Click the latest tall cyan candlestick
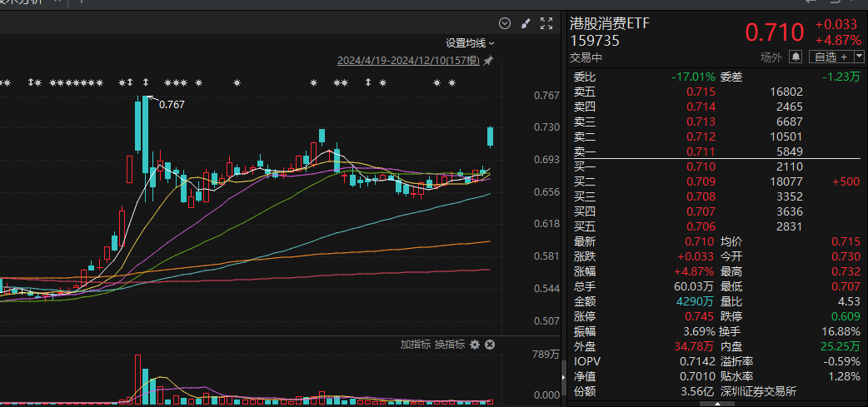Viewport: 868px width, 407px height. (x=491, y=136)
